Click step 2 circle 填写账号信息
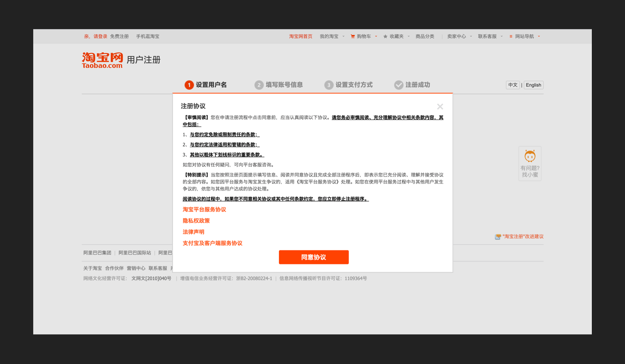The height and width of the screenshot is (364, 625). click(259, 85)
